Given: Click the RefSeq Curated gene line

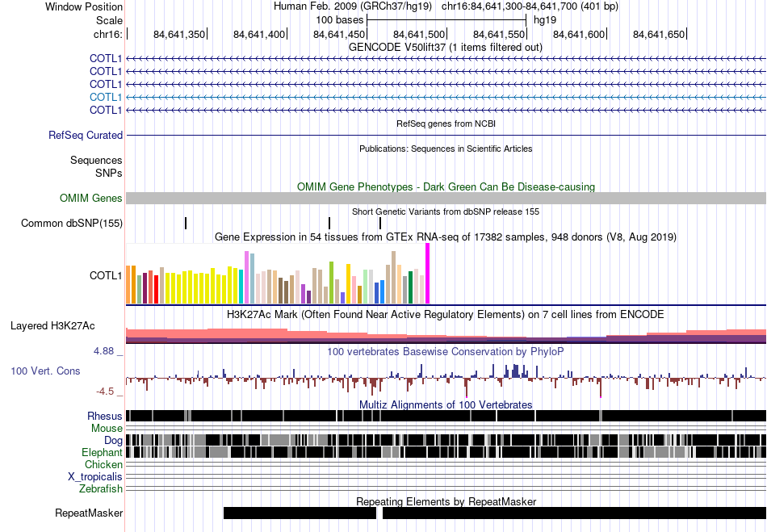Looking at the screenshot, I should point(446,136).
